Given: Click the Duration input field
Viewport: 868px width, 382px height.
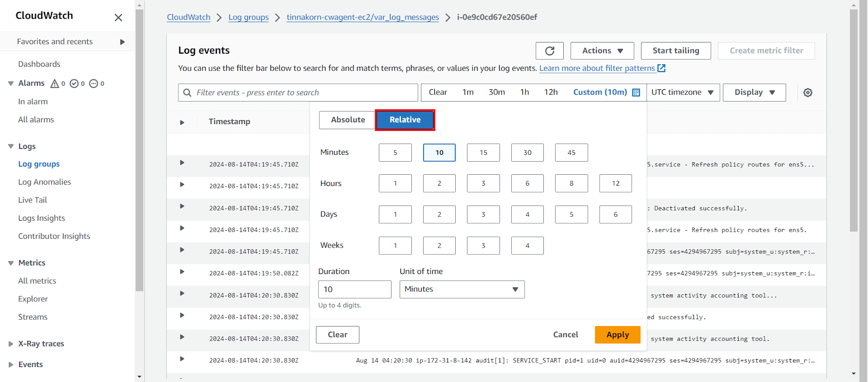Looking at the screenshot, I should [x=355, y=289].
